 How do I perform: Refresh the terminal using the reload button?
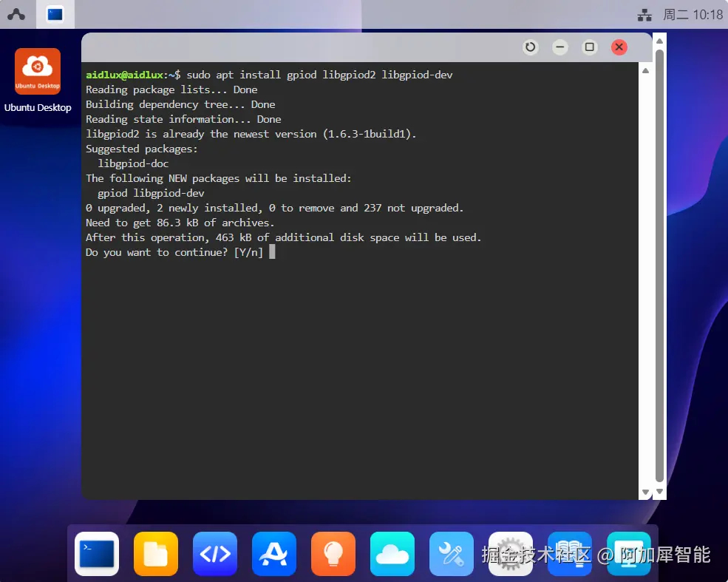tap(530, 47)
